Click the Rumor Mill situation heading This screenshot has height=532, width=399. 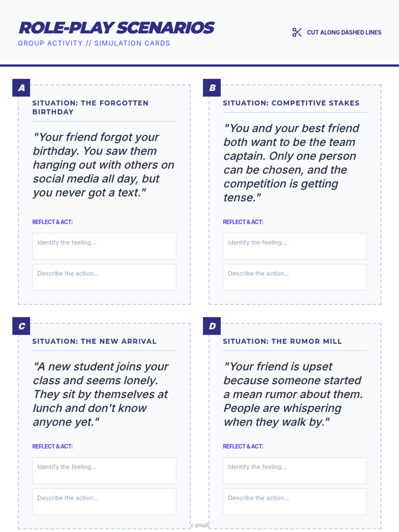pos(282,341)
